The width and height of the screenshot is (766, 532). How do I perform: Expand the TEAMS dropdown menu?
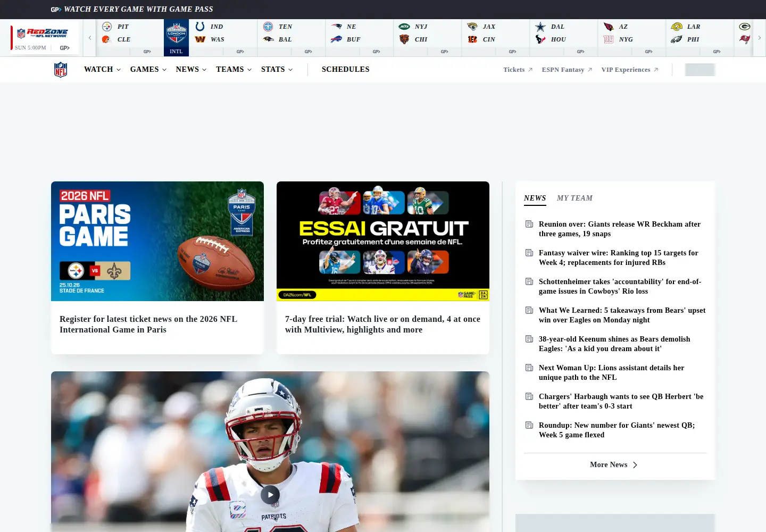pyautogui.click(x=234, y=70)
